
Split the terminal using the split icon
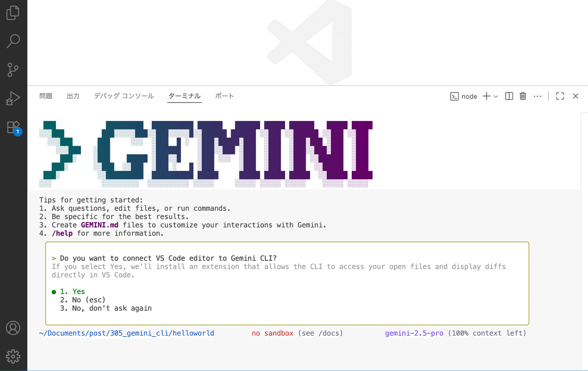[509, 96]
